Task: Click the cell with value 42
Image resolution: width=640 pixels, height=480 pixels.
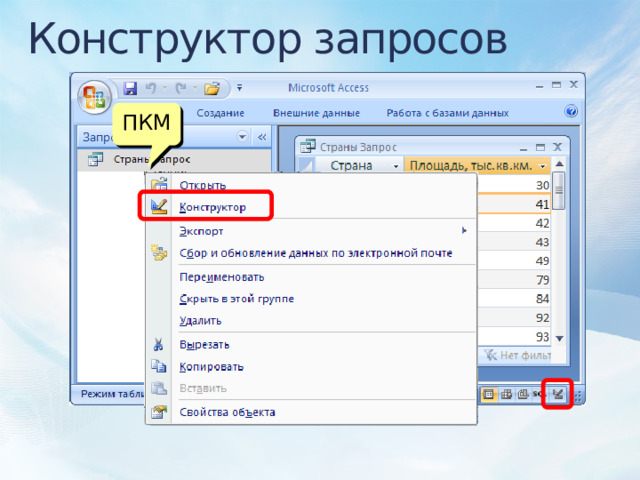Action: click(x=513, y=223)
